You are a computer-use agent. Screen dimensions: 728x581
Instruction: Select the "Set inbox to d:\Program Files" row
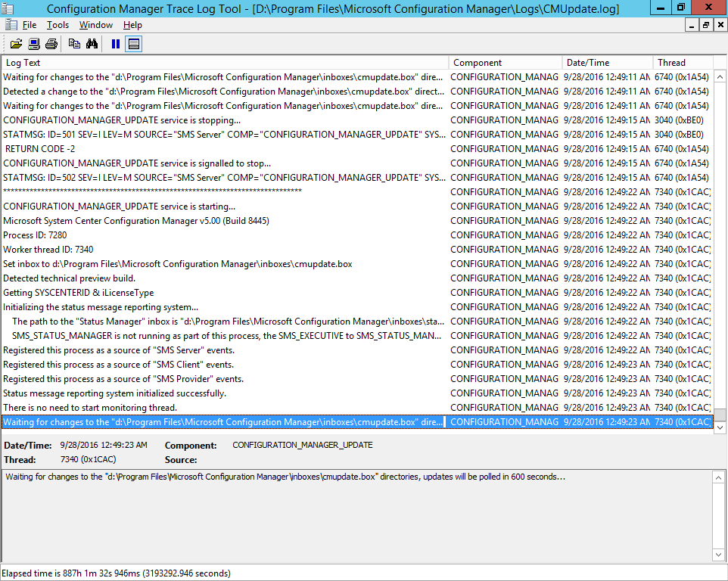coord(357,264)
